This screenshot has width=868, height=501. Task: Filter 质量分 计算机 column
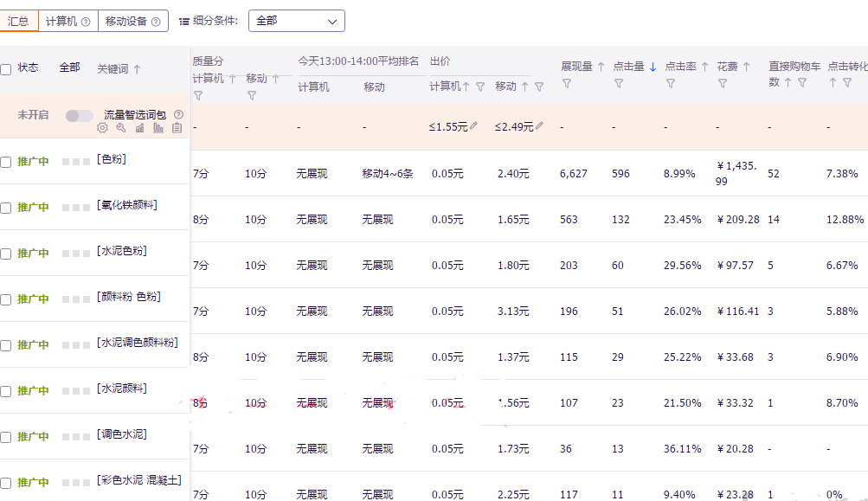tap(198, 96)
